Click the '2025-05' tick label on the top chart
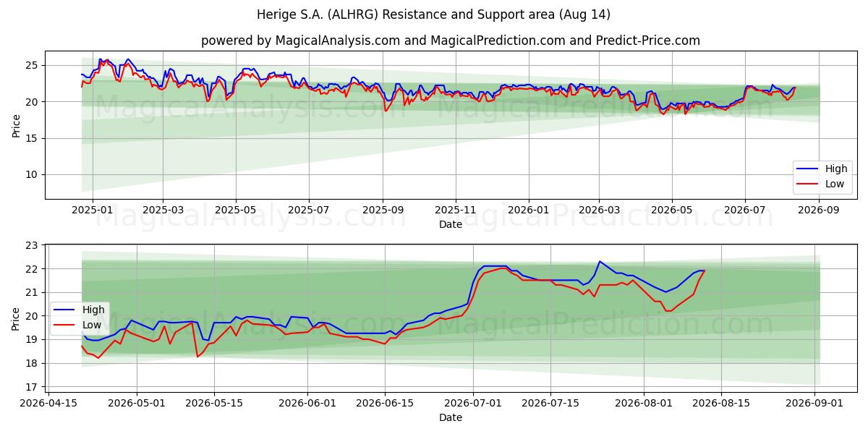Screen dimensions: 868x434 coord(235,210)
